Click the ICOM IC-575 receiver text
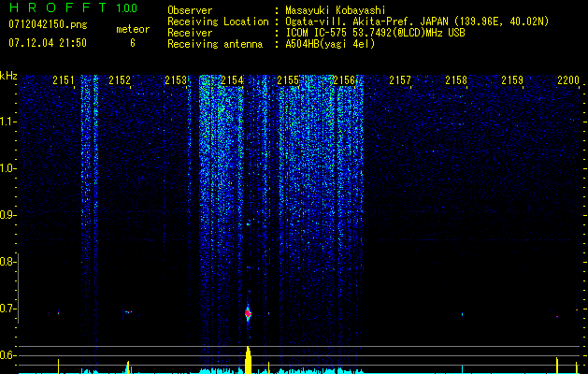This screenshot has height=374, width=588. [x=375, y=33]
